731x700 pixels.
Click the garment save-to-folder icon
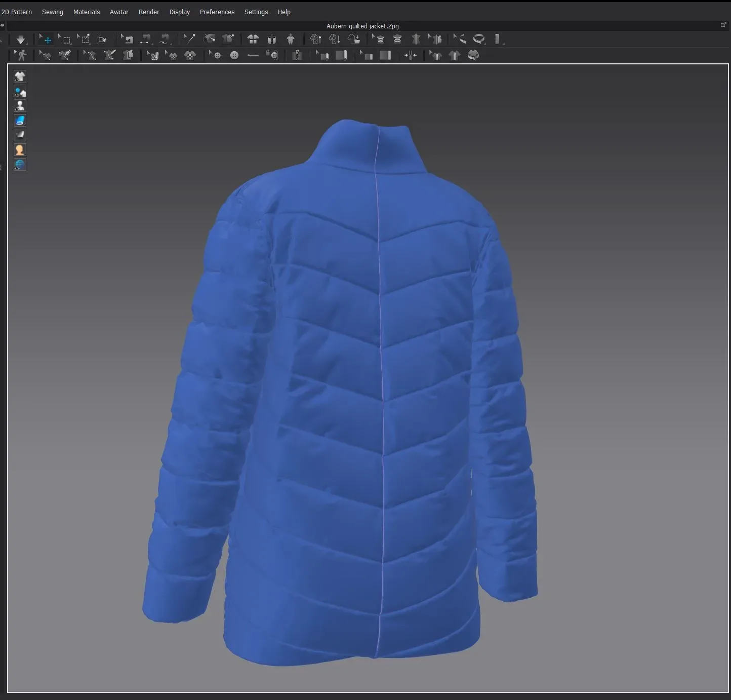coord(354,39)
